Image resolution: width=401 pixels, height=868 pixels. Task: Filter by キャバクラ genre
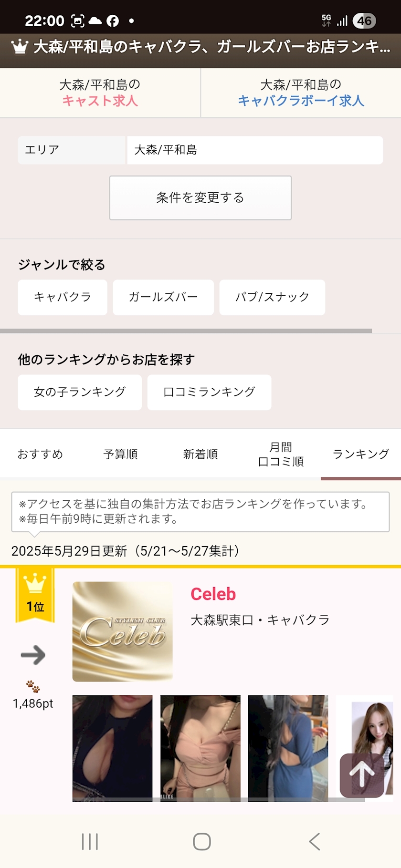click(x=63, y=298)
